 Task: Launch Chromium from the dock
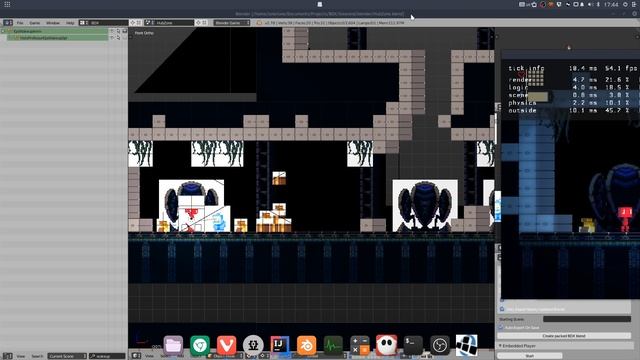(200, 345)
